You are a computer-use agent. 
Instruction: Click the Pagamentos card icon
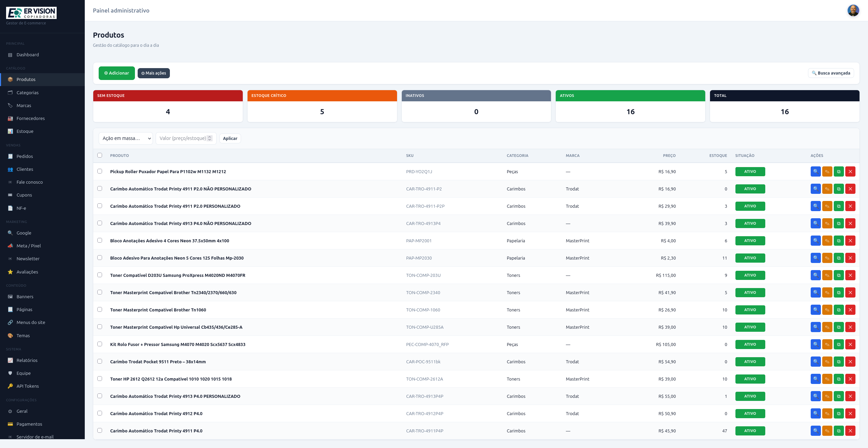pyautogui.click(x=10, y=424)
